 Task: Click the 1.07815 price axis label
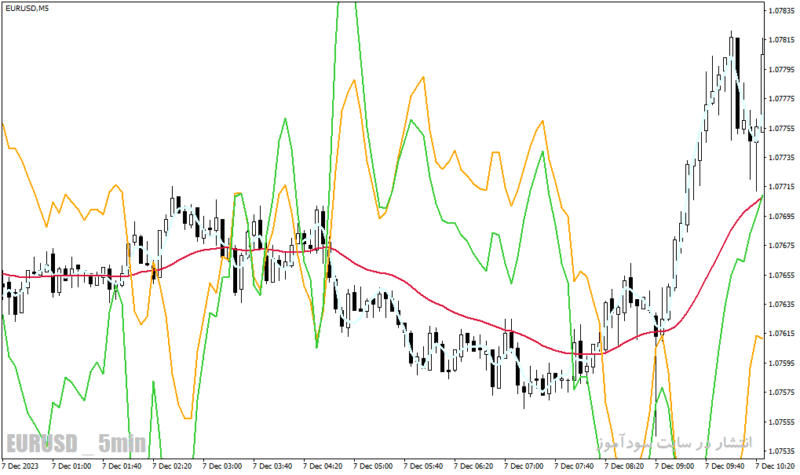(x=782, y=40)
